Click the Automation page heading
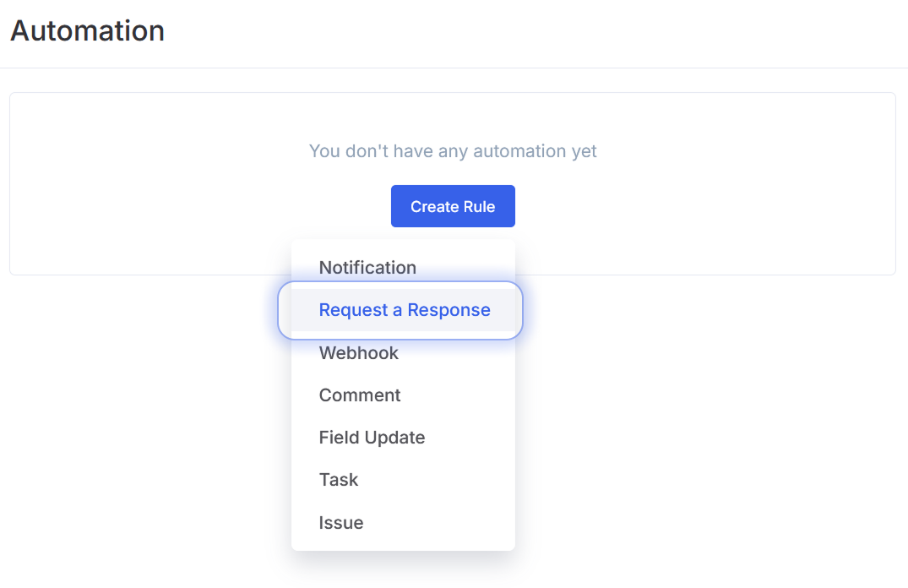Image resolution: width=908 pixels, height=588 pixels. pyautogui.click(x=87, y=30)
